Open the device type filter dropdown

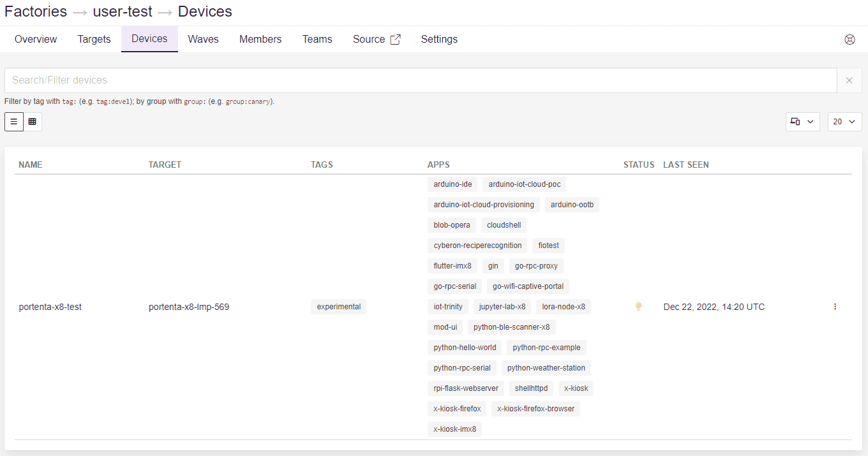(x=802, y=121)
